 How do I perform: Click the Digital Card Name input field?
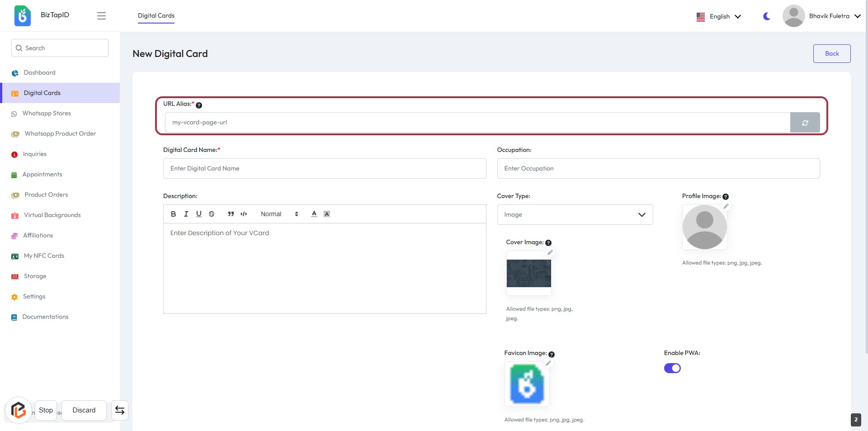pyautogui.click(x=324, y=169)
